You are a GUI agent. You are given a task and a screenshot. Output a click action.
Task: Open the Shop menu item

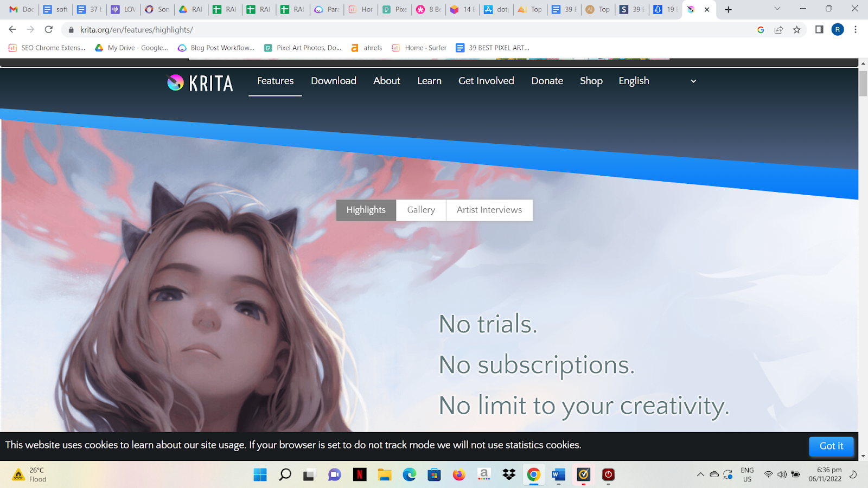pos(591,81)
